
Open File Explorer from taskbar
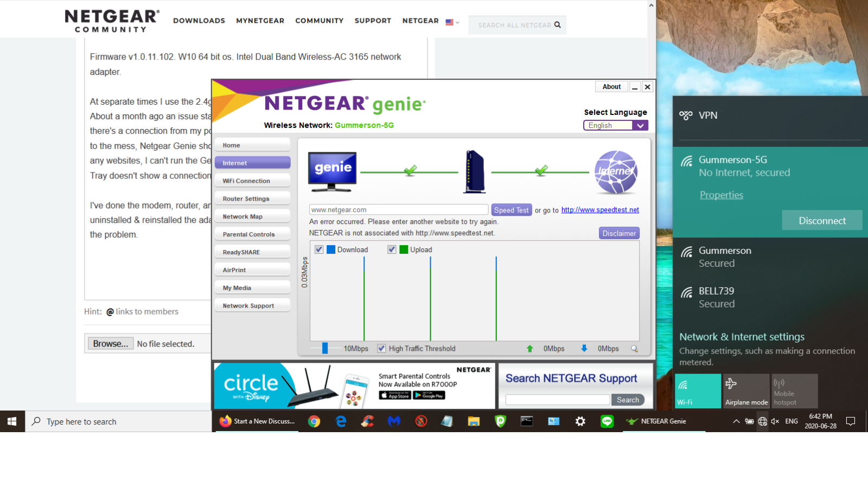[474, 421]
